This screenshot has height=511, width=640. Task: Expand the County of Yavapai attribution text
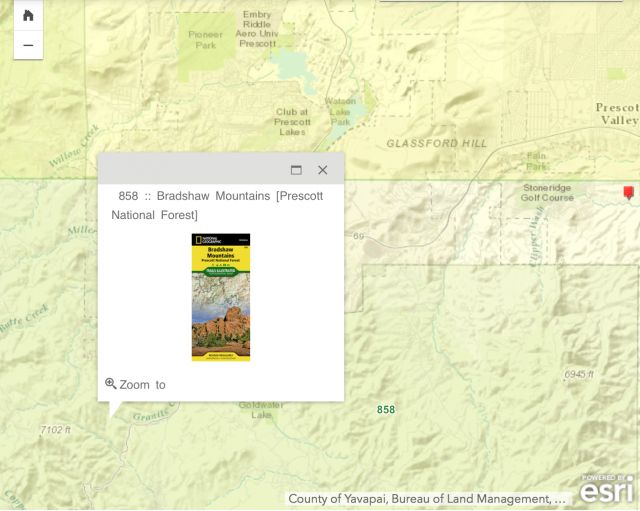(x=427, y=498)
